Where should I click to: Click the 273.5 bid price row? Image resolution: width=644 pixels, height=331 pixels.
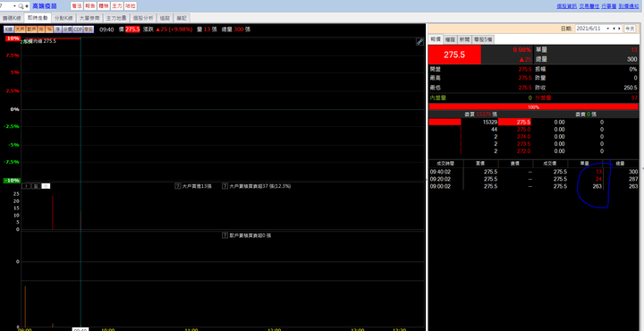523,144
